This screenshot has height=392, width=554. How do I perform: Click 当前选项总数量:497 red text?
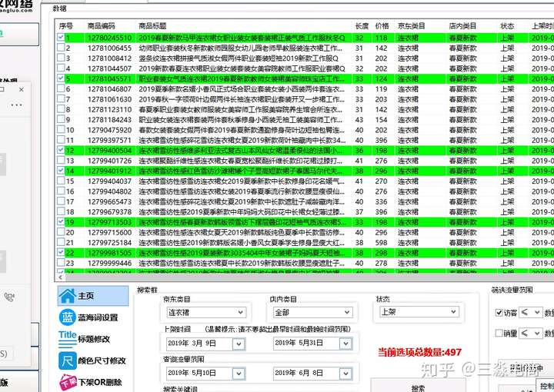420,352
